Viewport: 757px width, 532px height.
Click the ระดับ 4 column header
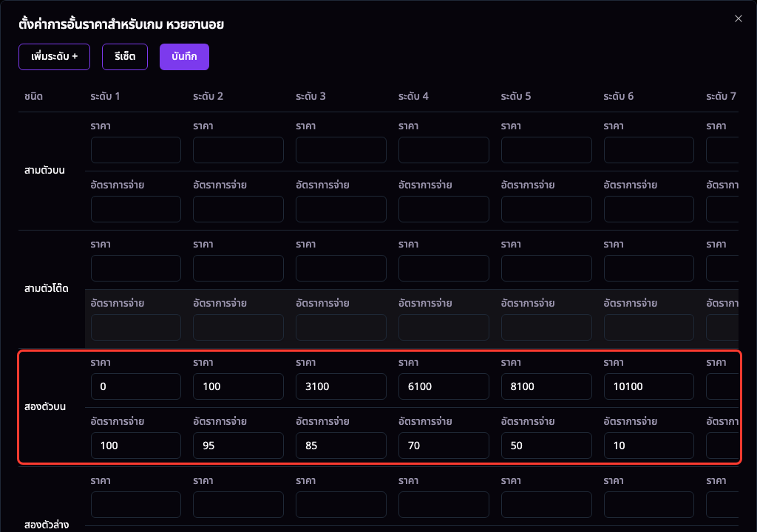[413, 96]
